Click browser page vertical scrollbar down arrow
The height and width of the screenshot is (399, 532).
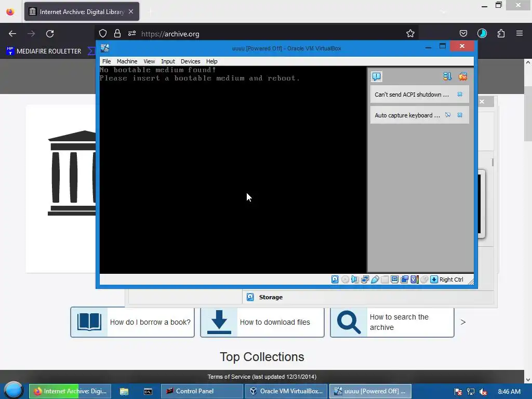[528, 380]
